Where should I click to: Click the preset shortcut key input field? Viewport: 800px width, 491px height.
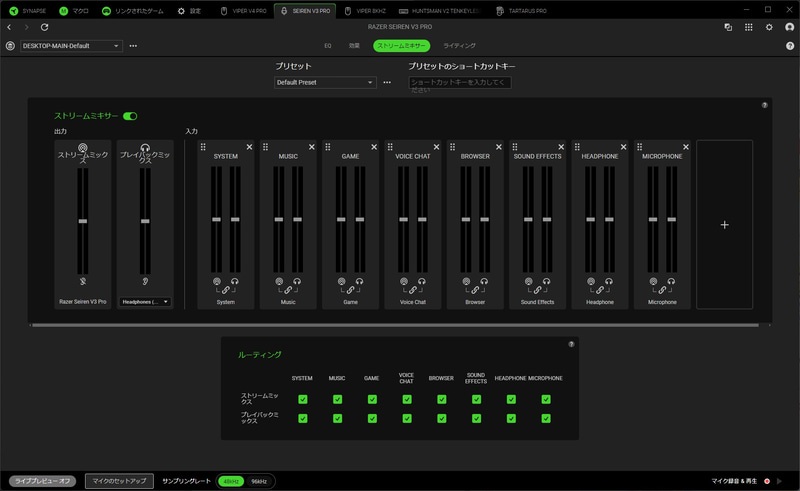(x=460, y=82)
